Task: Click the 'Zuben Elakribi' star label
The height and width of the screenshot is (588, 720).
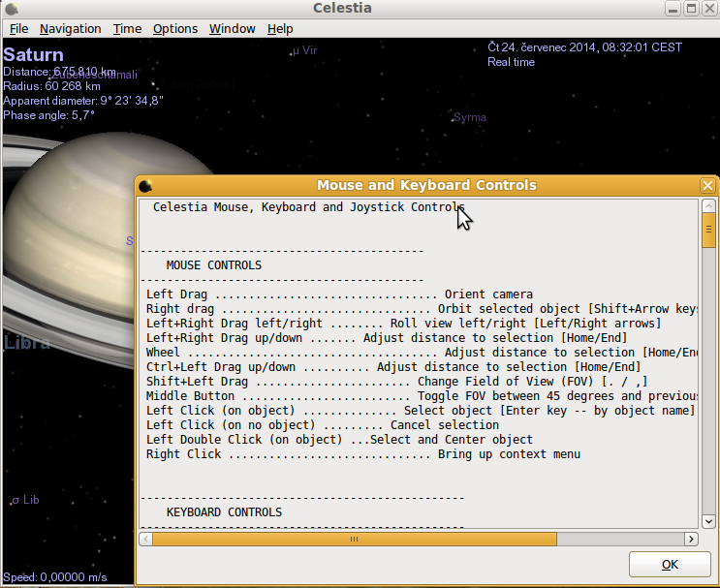Action: [197, 85]
